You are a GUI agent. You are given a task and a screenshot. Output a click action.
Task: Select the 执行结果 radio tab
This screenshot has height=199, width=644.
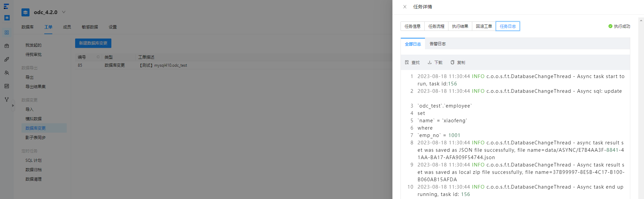tap(460, 26)
